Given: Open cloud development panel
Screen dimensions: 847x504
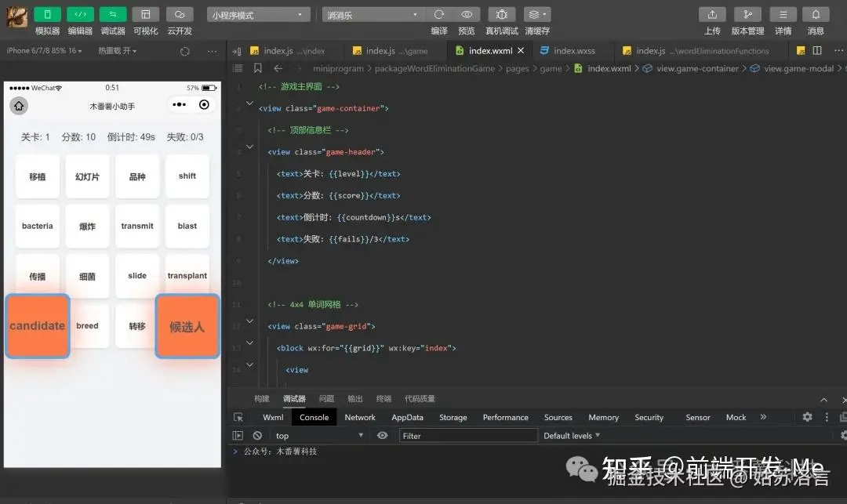Looking at the screenshot, I should 180,15.
